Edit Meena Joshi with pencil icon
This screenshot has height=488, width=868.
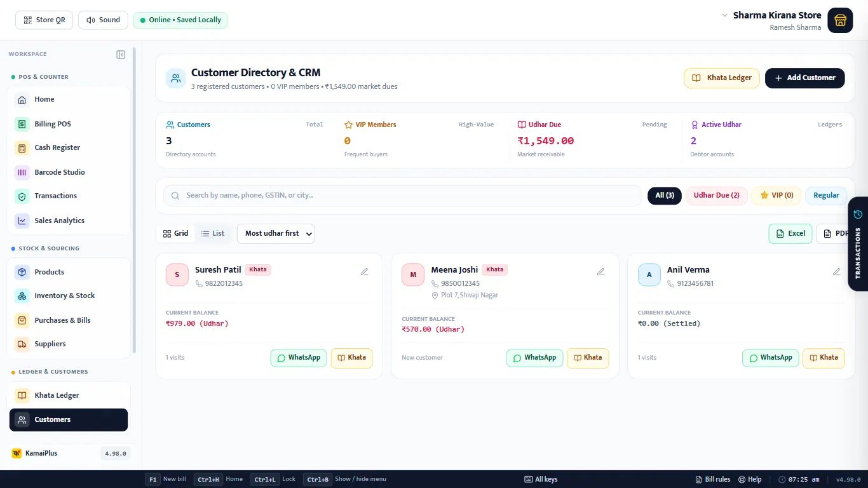pos(600,272)
